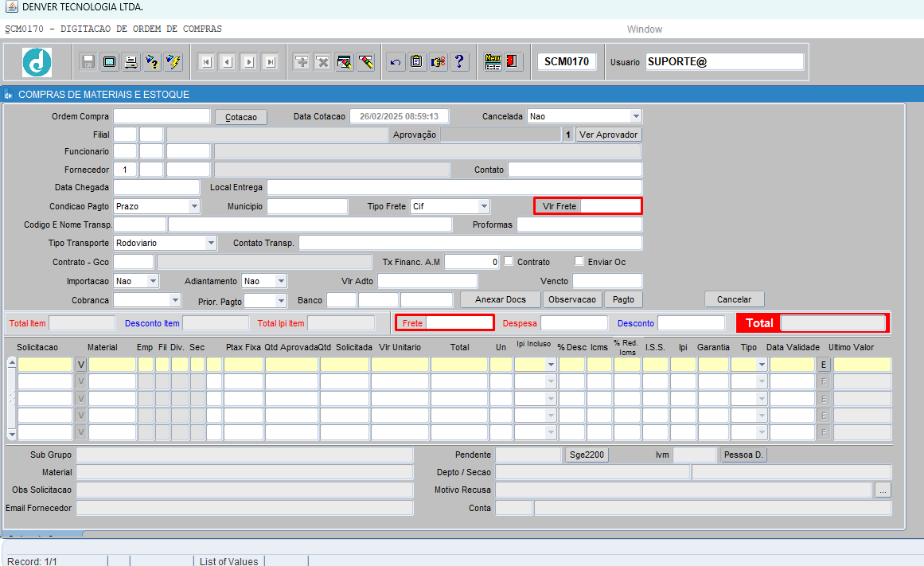Click the E button in highlighted row
The width and height of the screenshot is (924, 566).
[x=824, y=365]
